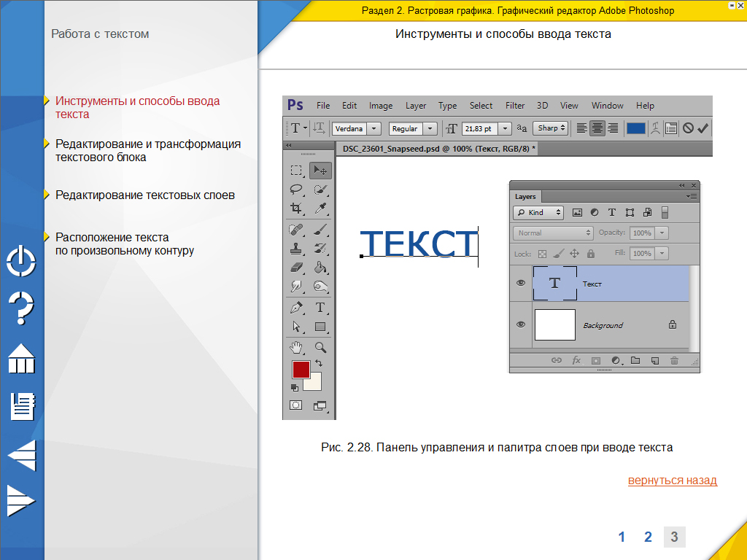The width and height of the screenshot is (747, 560).
Task: Toggle center text alignment button
Action: point(597,128)
